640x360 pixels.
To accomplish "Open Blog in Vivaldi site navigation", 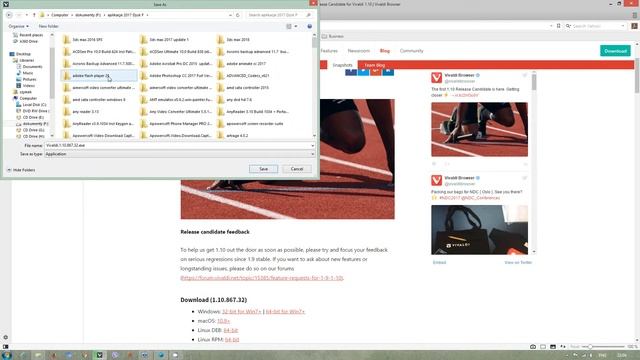I will coord(384,51).
